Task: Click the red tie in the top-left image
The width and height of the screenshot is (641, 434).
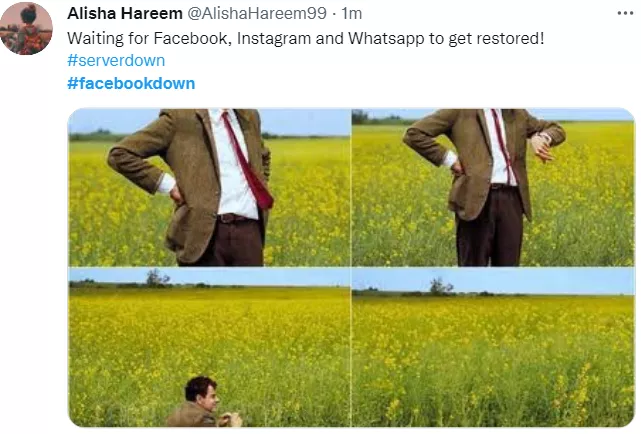Action: 248,159
